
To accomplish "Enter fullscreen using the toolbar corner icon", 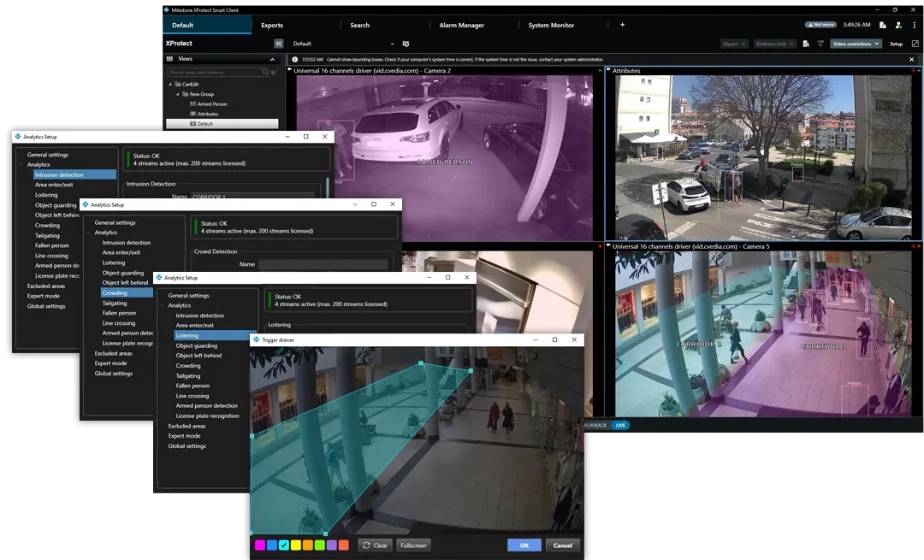I will pyautogui.click(x=915, y=44).
